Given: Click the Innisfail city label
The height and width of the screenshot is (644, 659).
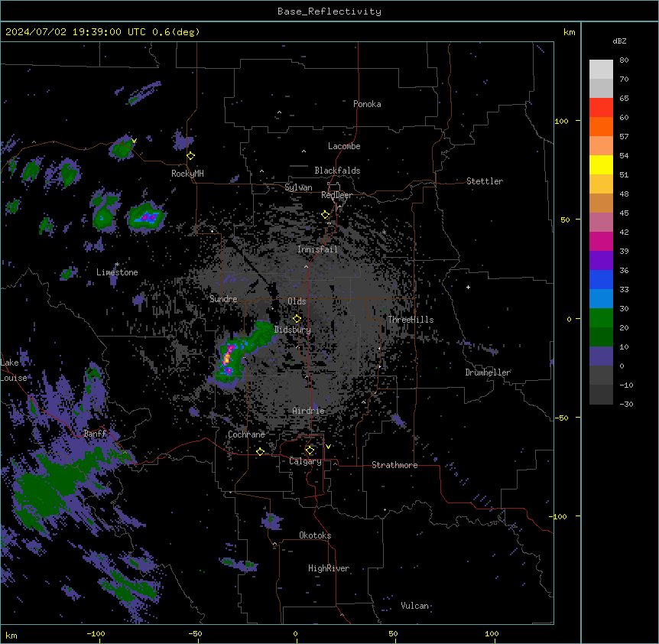Looking at the screenshot, I should [x=317, y=249].
